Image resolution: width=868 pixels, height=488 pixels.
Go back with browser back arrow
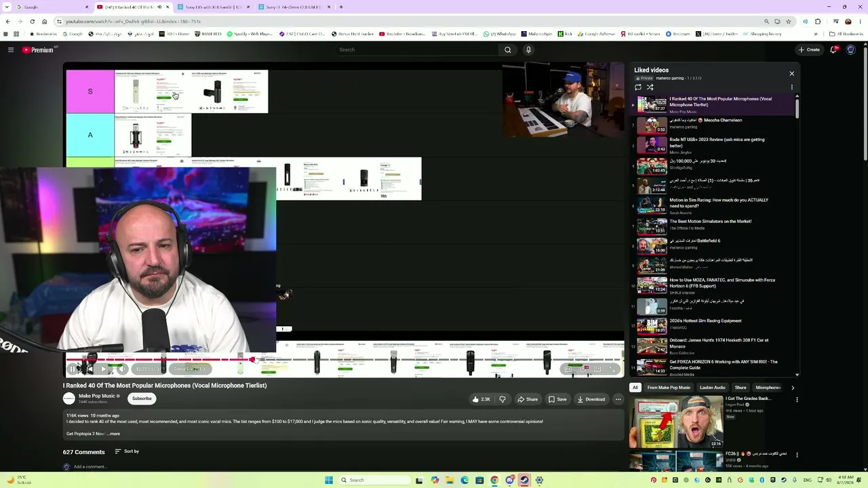click(8, 21)
